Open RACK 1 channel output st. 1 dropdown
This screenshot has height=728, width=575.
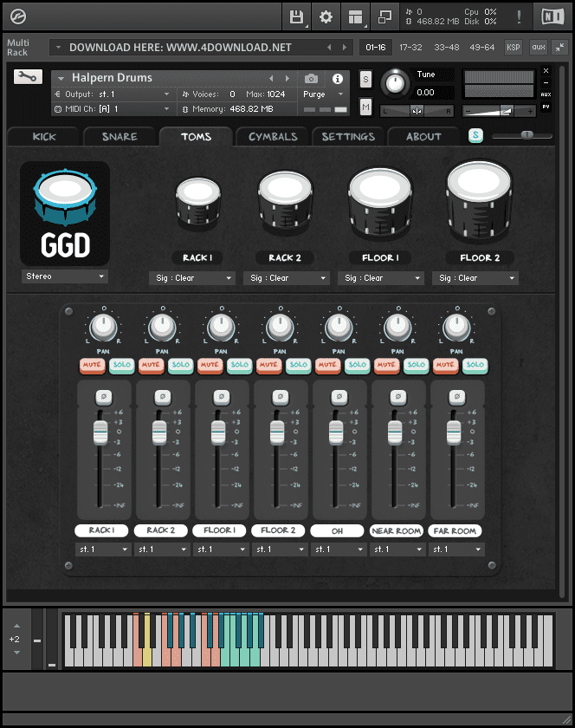pos(104,549)
